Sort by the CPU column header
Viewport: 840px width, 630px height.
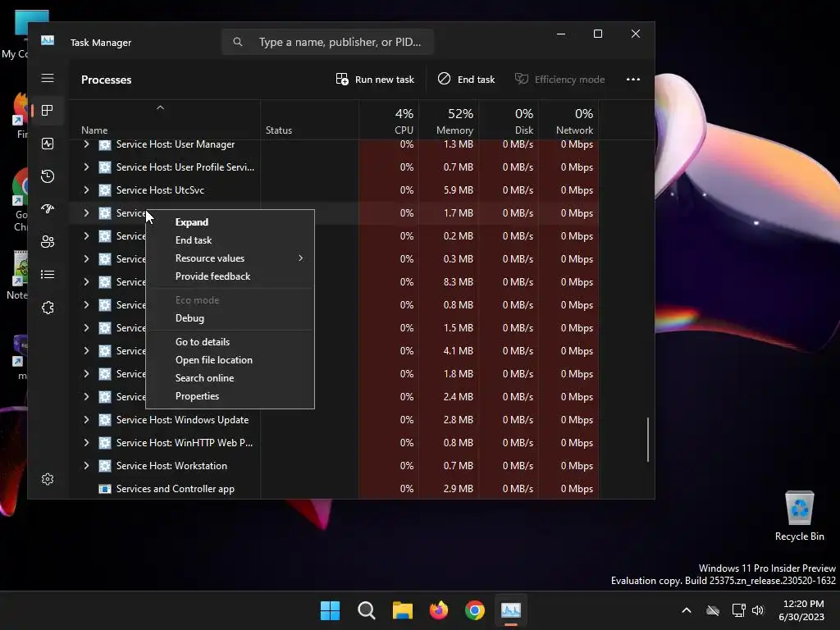(x=389, y=121)
